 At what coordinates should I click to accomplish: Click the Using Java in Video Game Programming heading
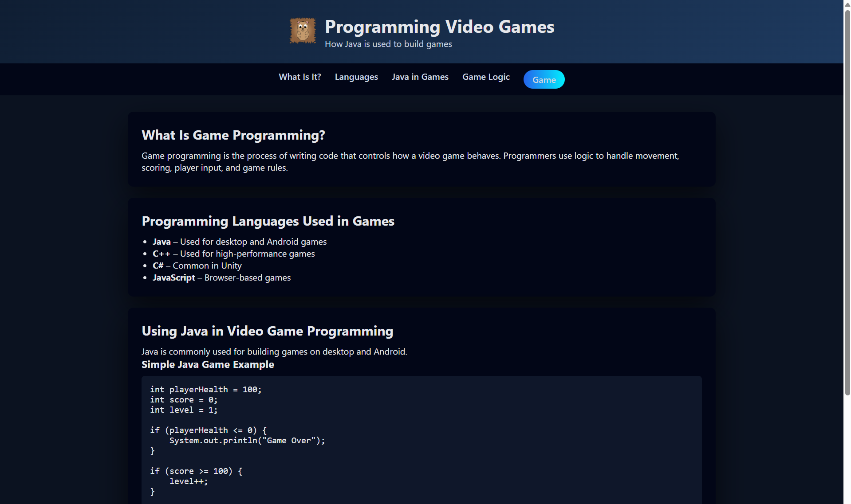point(267,331)
